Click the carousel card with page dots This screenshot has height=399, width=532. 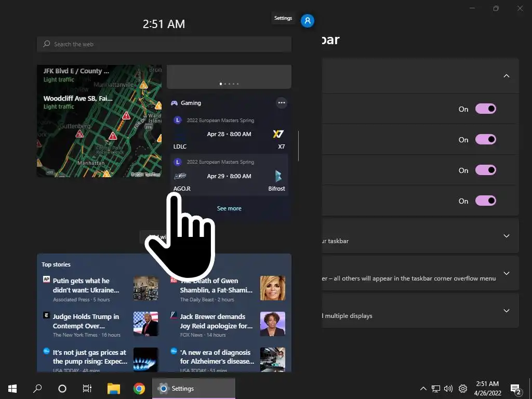pyautogui.click(x=229, y=77)
